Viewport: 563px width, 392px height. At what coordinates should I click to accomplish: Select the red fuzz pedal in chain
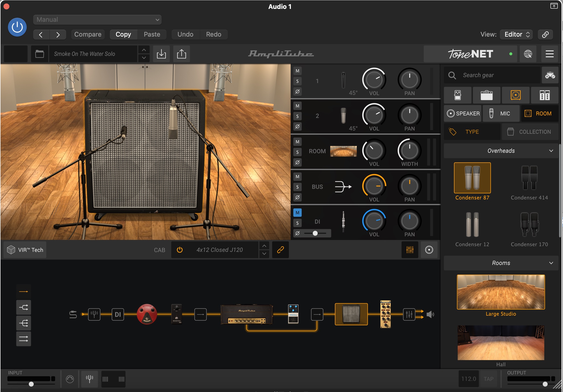pos(147,314)
